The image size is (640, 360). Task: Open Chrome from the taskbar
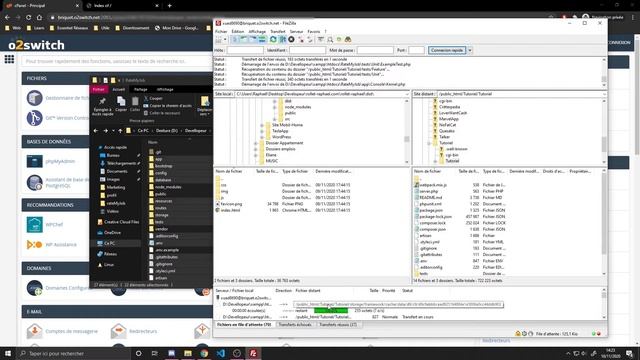point(204,353)
